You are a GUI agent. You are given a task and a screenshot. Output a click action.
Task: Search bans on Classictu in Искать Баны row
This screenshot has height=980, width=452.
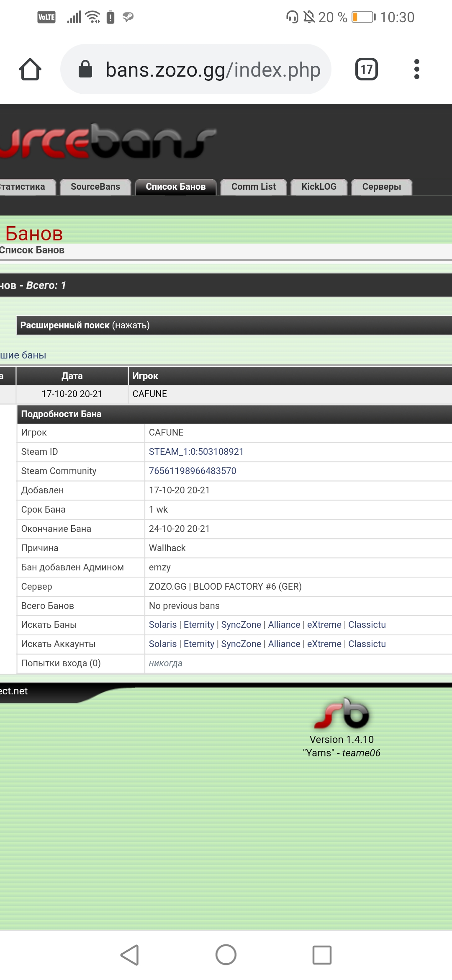pos(367,625)
